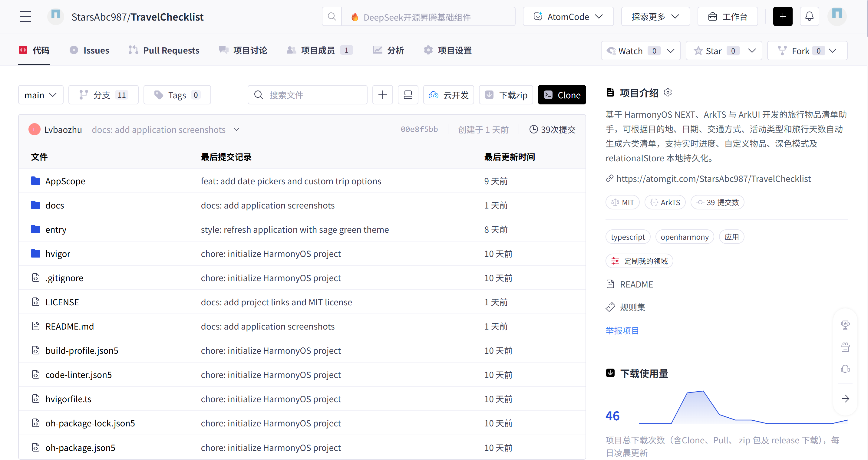Expand the Star options arrow

tap(752, 51)
